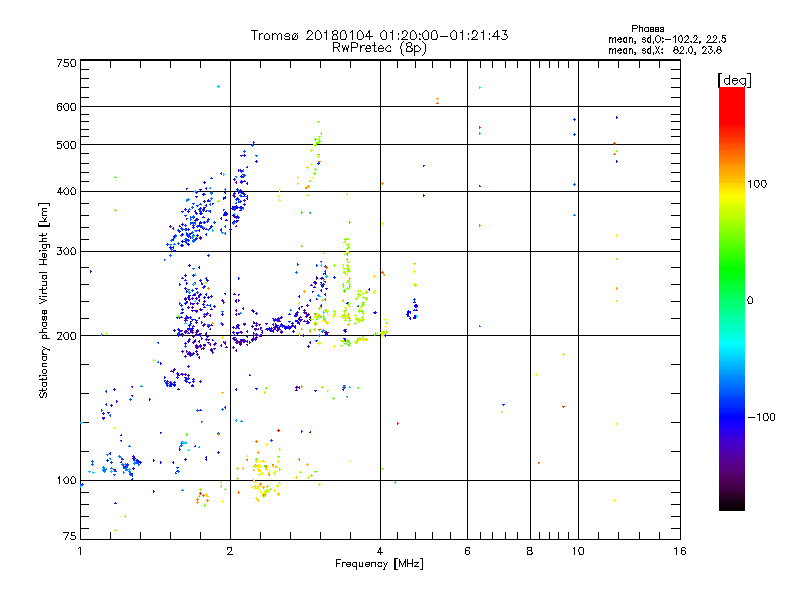Click the x-axis tick label '6'
800x600 pixels.
tap(467, 551)
